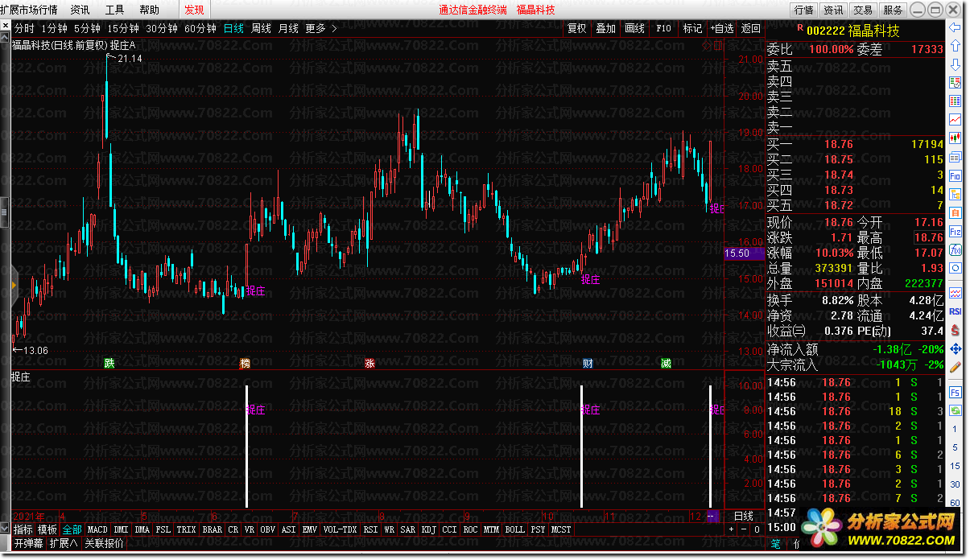Viewport: 970px width, 560px height.
Task: Click the red wave indicator sidebar icon
Action: pyautogui.click(x=956, y=292)
